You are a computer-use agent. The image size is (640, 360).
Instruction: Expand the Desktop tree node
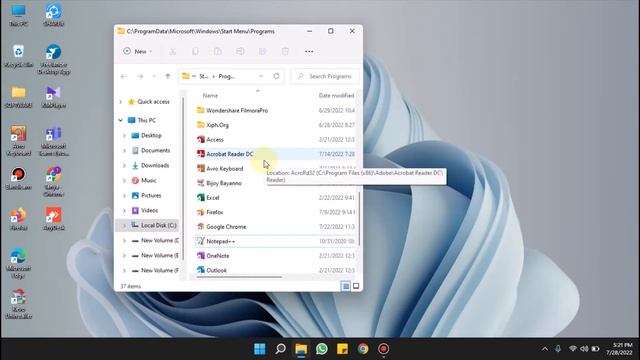click(124, 136)
